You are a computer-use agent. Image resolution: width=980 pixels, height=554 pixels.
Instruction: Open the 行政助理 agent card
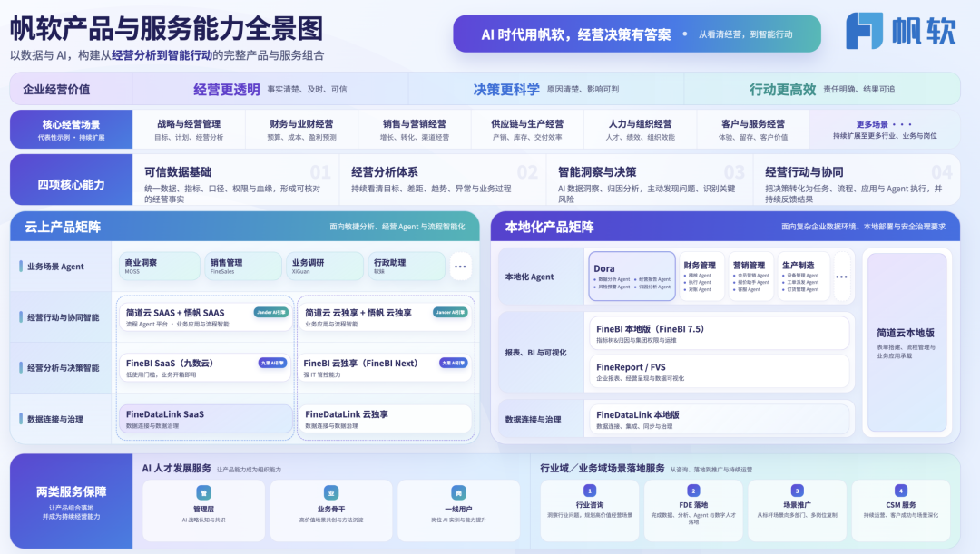407,266
